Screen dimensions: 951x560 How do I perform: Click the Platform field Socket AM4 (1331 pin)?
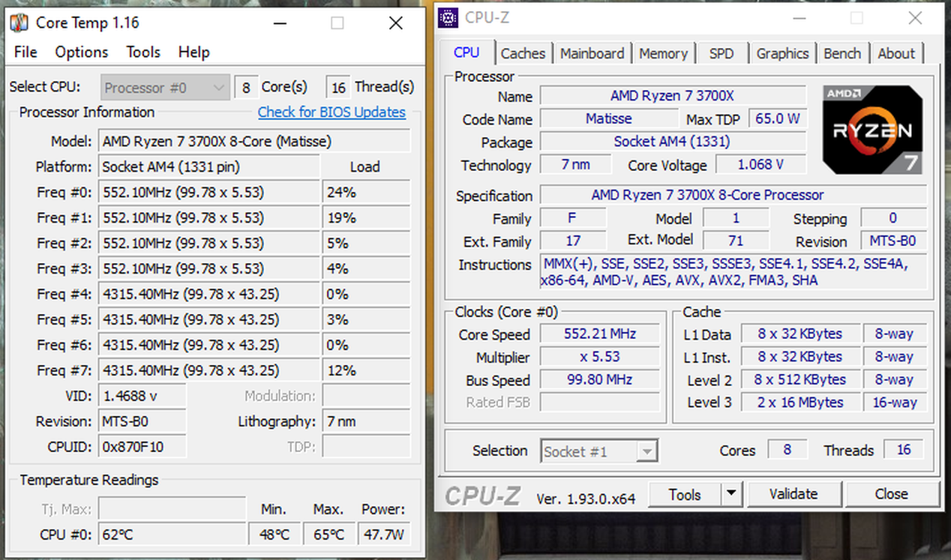pos(209,166)
